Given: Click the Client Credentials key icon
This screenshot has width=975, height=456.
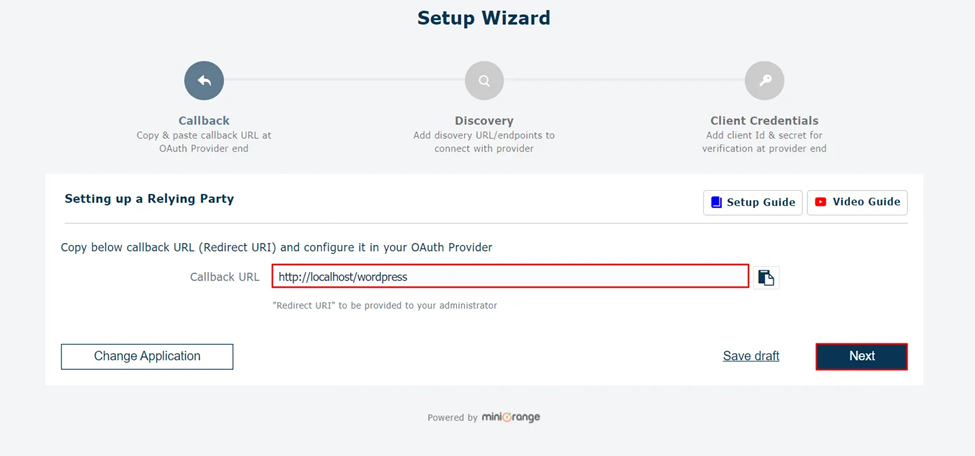Looking at the screenshot, I should (764, 80).
